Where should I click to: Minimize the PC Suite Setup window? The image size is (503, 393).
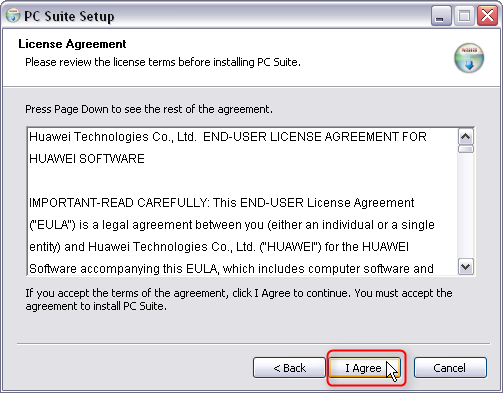coord(441,15)
